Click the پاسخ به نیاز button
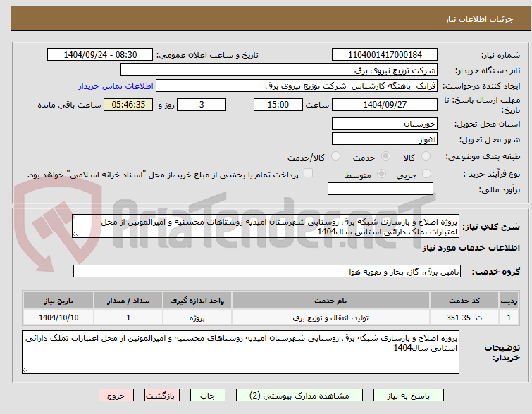532x414 pixels. 409,396
